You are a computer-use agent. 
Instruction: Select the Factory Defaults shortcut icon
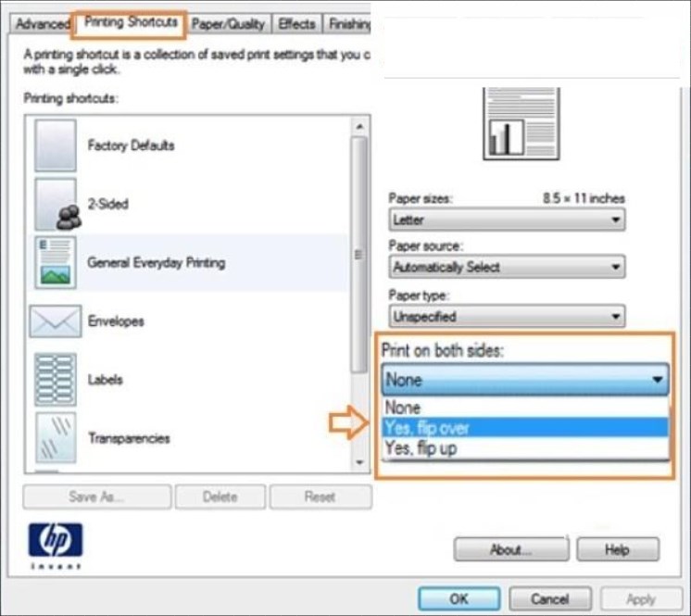pos(55,145)
